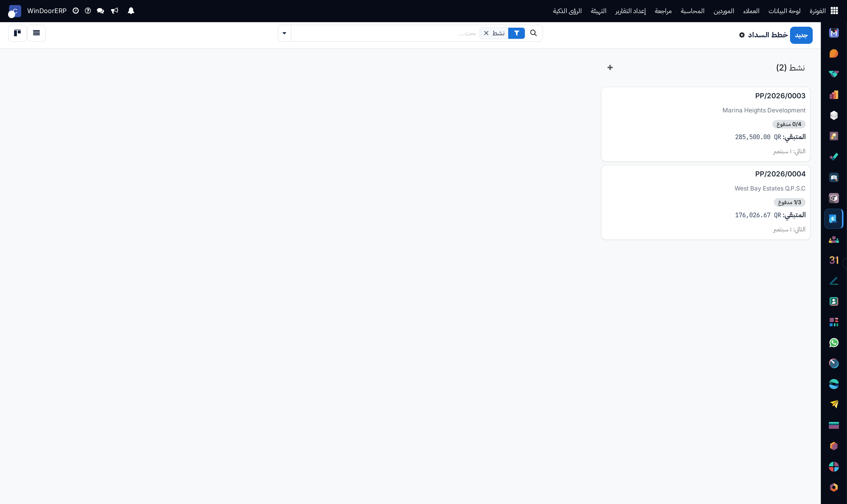Click the نشط (2) column header
847x504 pixels.
click(790, 68)
